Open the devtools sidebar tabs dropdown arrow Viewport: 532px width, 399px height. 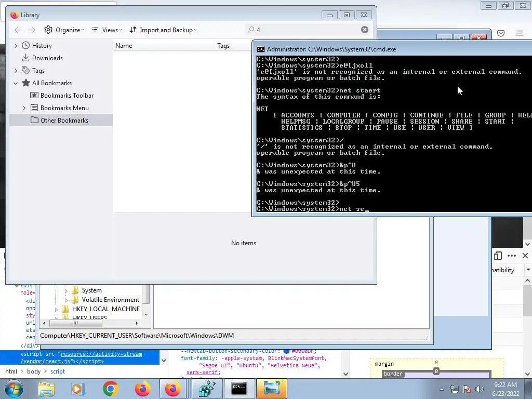click(x=528, y=270)
